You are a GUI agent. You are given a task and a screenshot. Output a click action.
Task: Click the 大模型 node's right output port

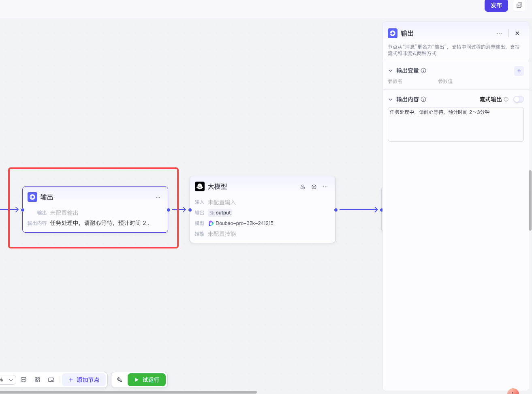[x=336, y=210]
